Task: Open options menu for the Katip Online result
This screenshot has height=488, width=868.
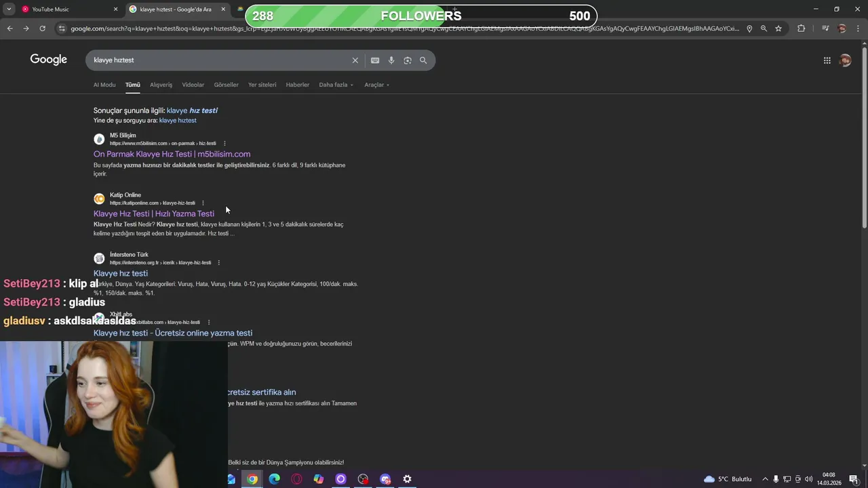Action: [203, 203]
